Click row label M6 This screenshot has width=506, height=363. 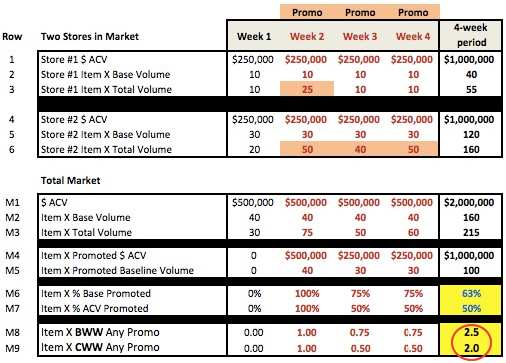(12, 293)
